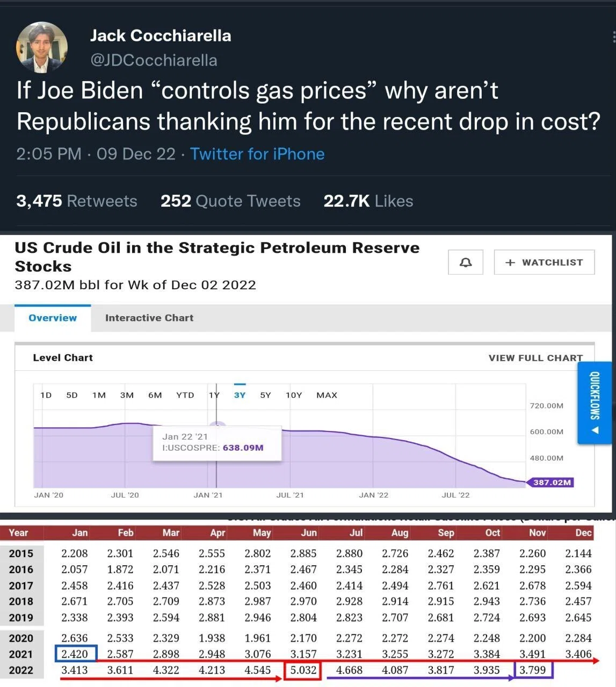Switch to the Interactive Chart tab
The width and height of the screenshot is (616, 687).
[149, 318]
